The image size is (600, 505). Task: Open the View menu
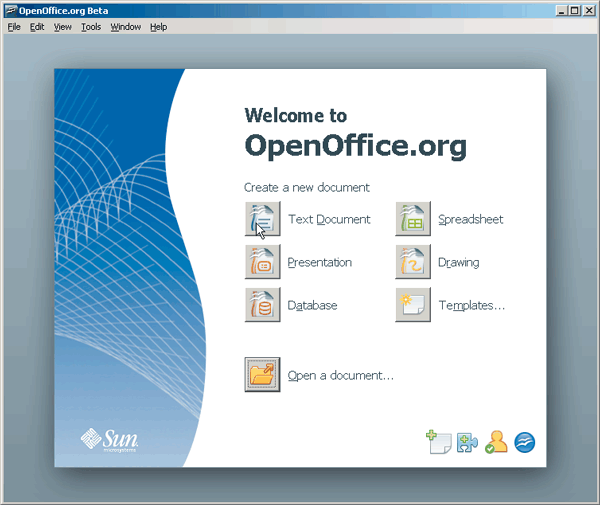(63, 27)
